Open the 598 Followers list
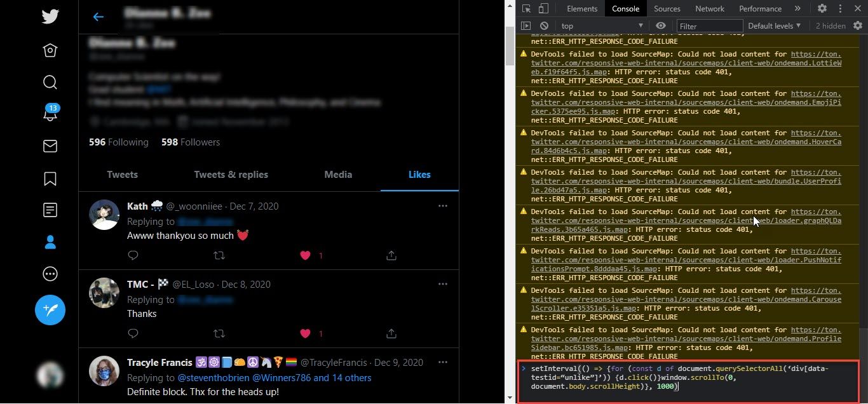The image size is (868, 404). coord(191,142)
